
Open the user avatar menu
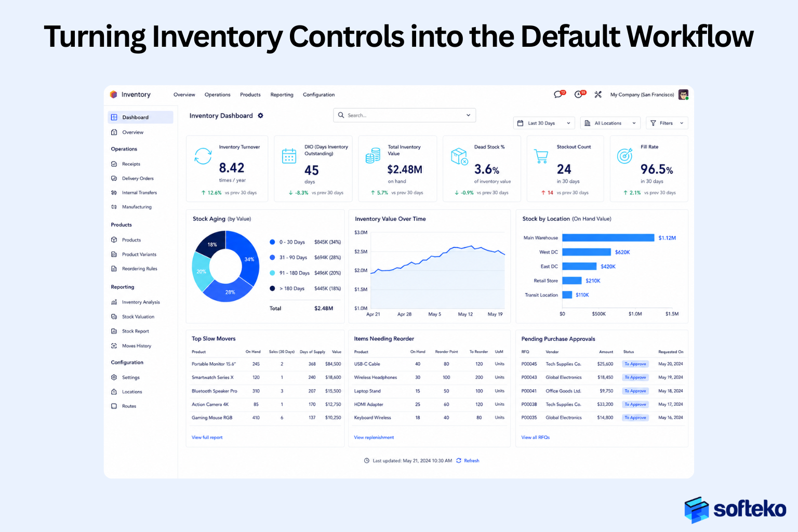684,95
